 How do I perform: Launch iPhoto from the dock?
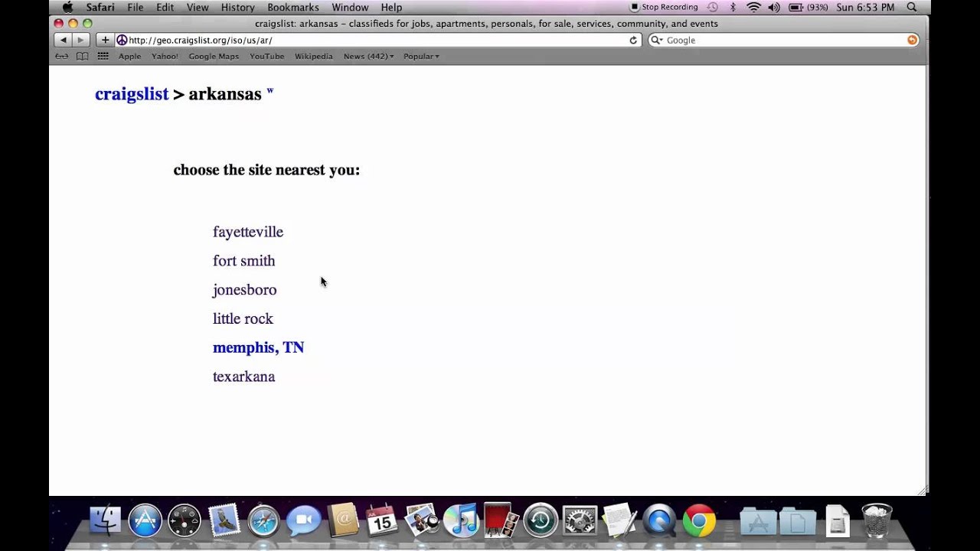421,520
